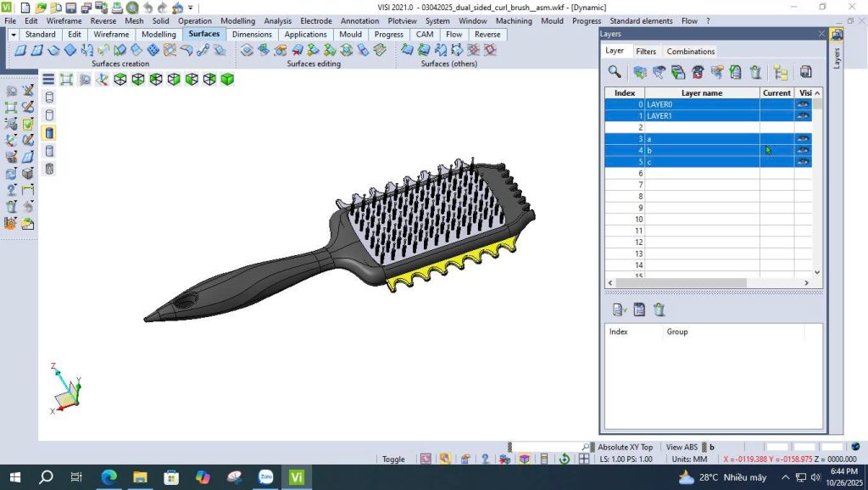Toggle visibility eye for LAYER0
868x490 pixels.
click(803, 104)
